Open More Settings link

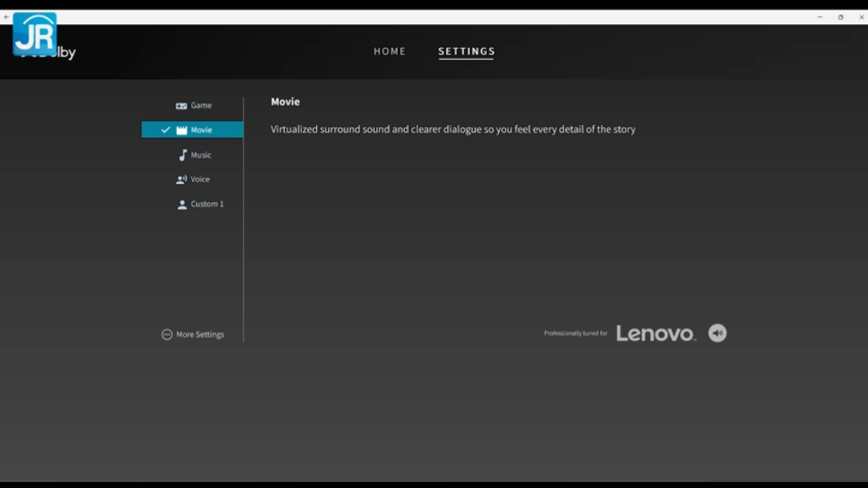pos(200,334)
